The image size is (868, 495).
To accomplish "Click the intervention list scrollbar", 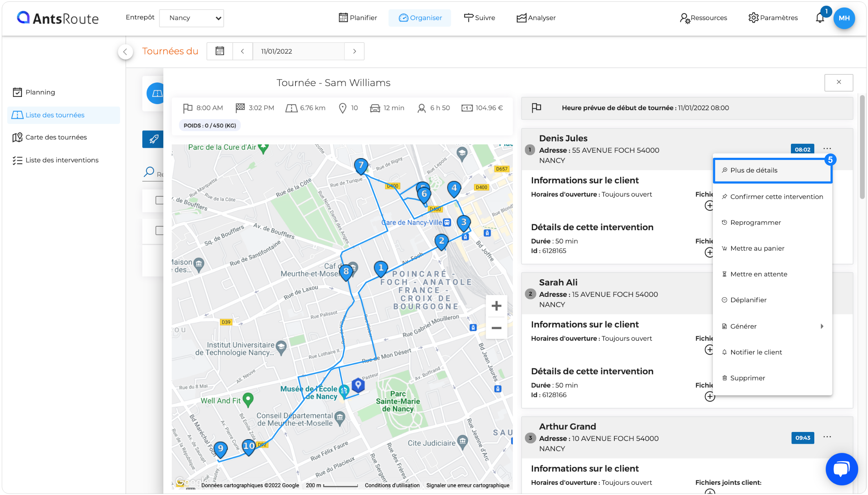I will coord(862,147).
